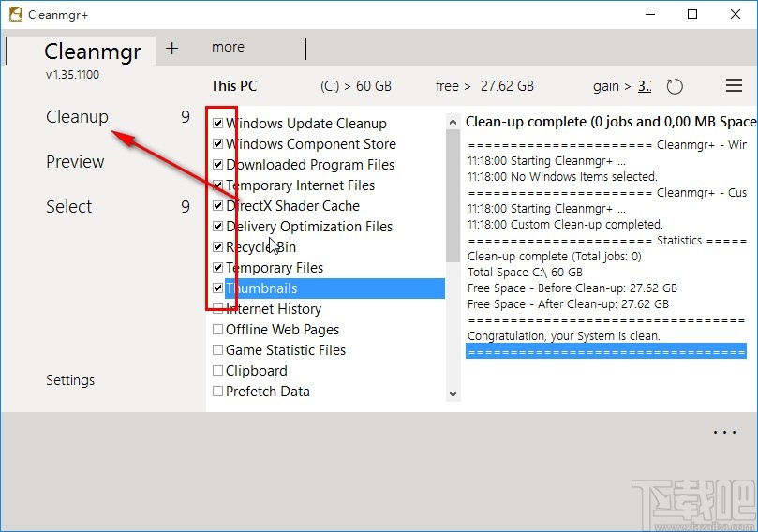
Task: Click version v1.35.1100 text
Action: pyautogui.click(x=72, y=74)
